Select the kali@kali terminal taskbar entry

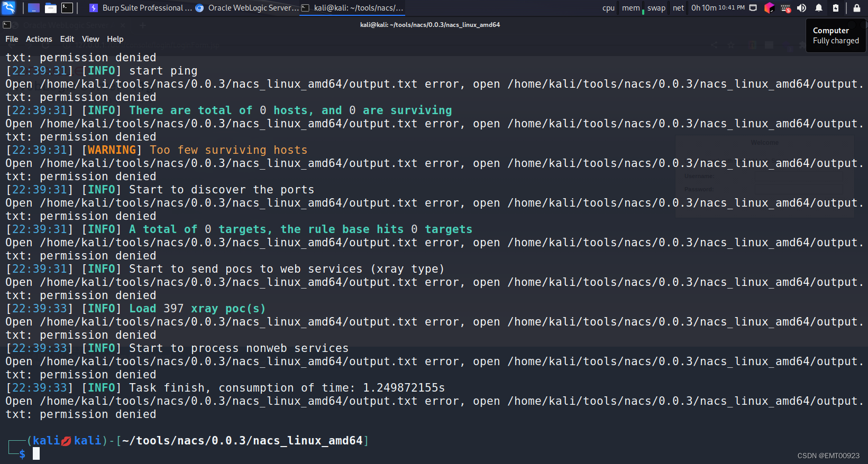352,8
